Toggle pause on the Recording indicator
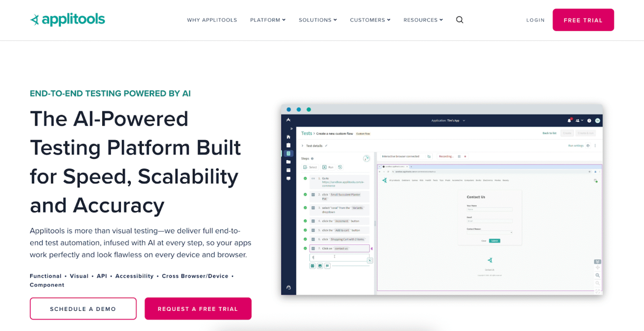This screenshot has height=331, width=644. point(460,156)
